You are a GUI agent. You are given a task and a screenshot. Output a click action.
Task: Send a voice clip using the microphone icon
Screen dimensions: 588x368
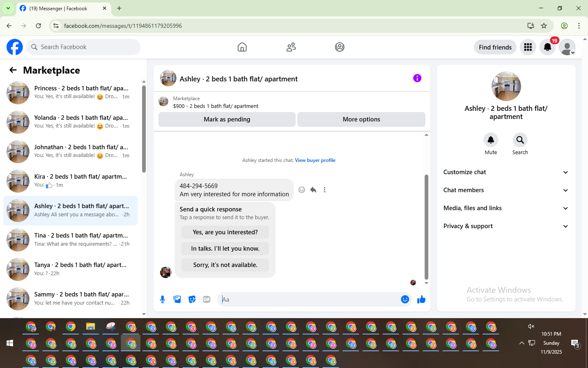(163, 299)
